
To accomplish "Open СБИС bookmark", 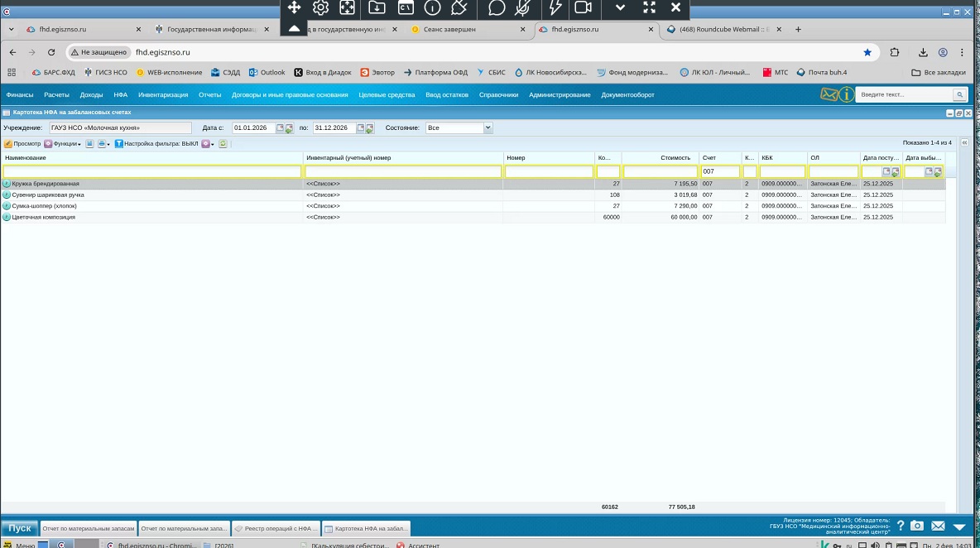I will pyautogui.click(x=491, y=73).
